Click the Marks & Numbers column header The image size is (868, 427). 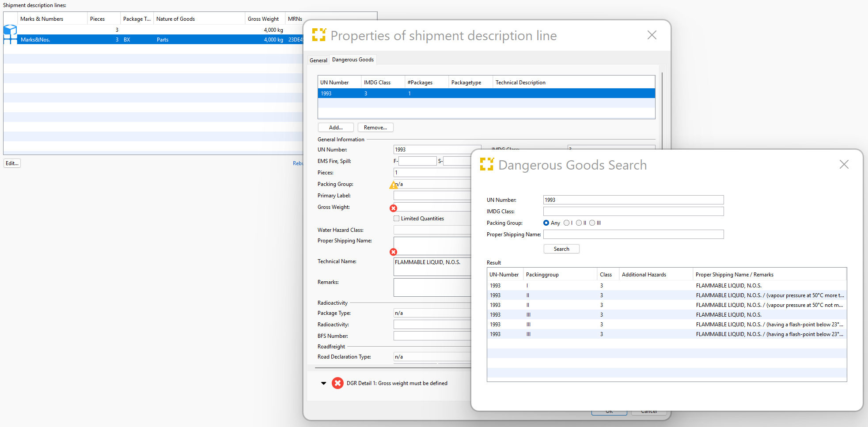pos(52,19)
